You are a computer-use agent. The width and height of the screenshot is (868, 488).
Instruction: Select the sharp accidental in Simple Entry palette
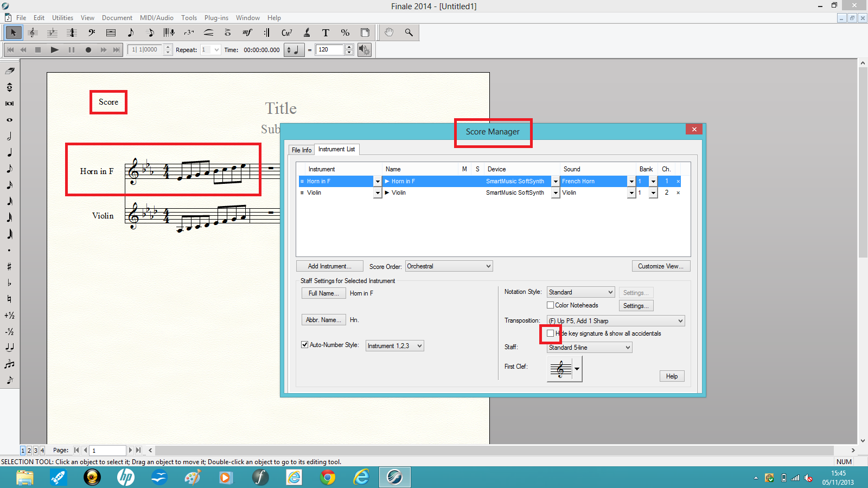(10, 266)
